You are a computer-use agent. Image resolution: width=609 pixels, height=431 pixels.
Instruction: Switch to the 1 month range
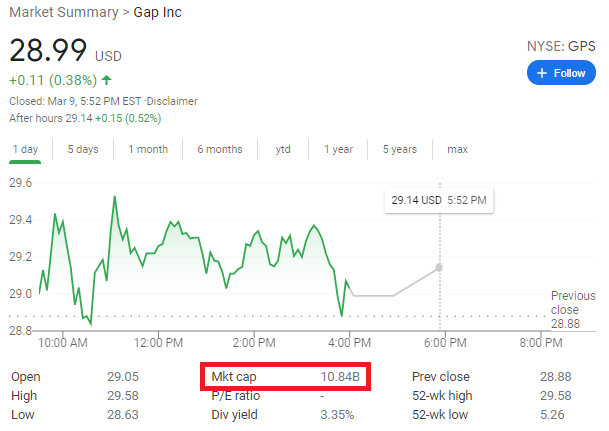(148, 149)
